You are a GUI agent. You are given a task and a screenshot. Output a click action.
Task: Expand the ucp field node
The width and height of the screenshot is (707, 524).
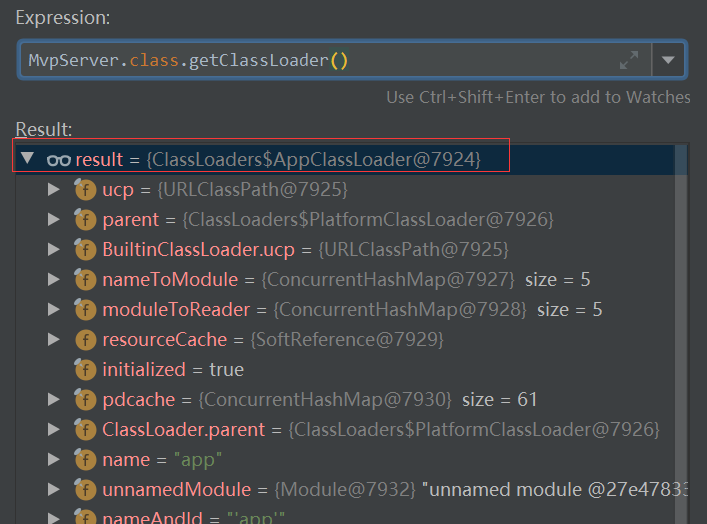pyautogui.click(x=54, y=190)
